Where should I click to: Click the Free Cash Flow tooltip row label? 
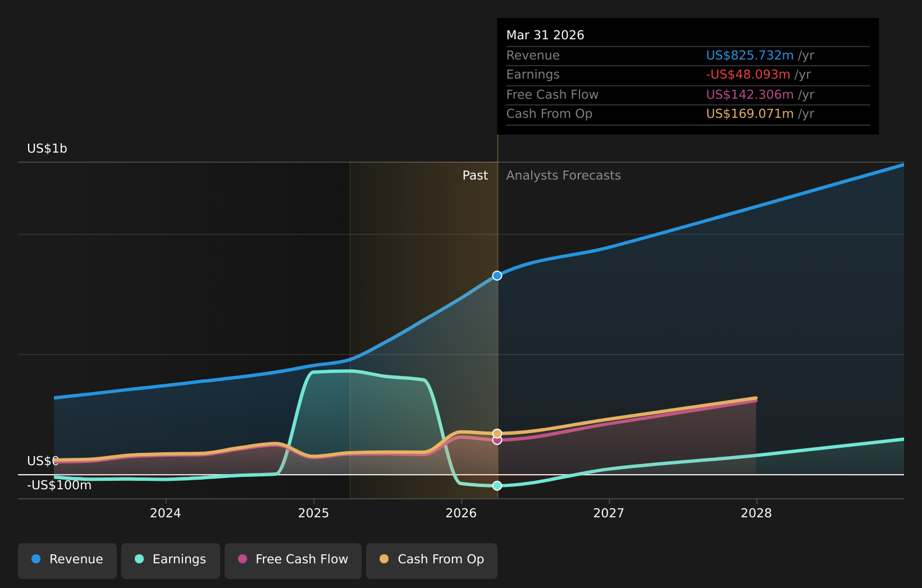click(x=553, y=95)
